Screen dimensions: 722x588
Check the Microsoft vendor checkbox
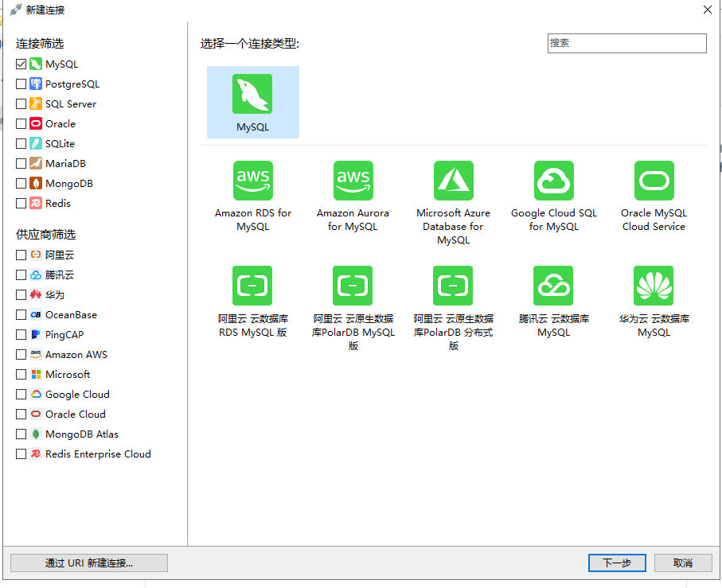click(x=21, y=374)
